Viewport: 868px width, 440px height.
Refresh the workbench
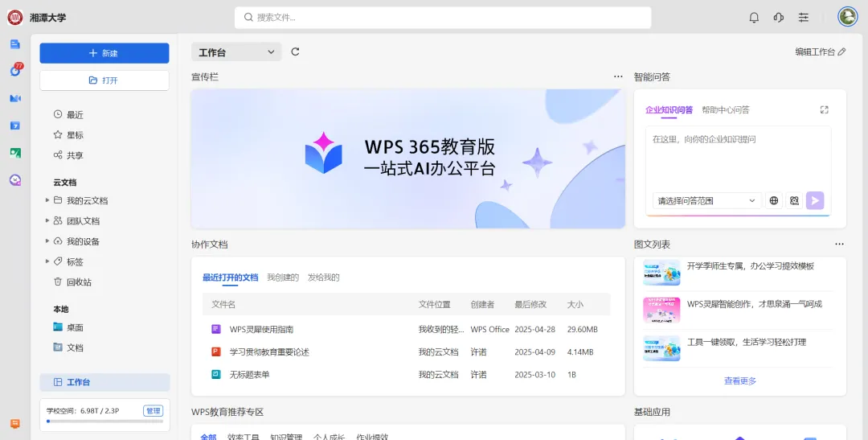[x=295, y=51]
